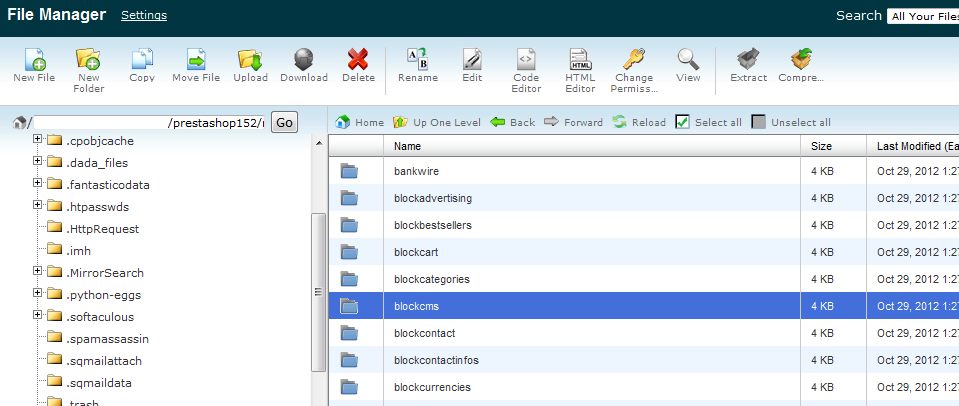Click the left tree panel scrollbar
The width and height of the screenshot is (959, 406).
[319, 260]
